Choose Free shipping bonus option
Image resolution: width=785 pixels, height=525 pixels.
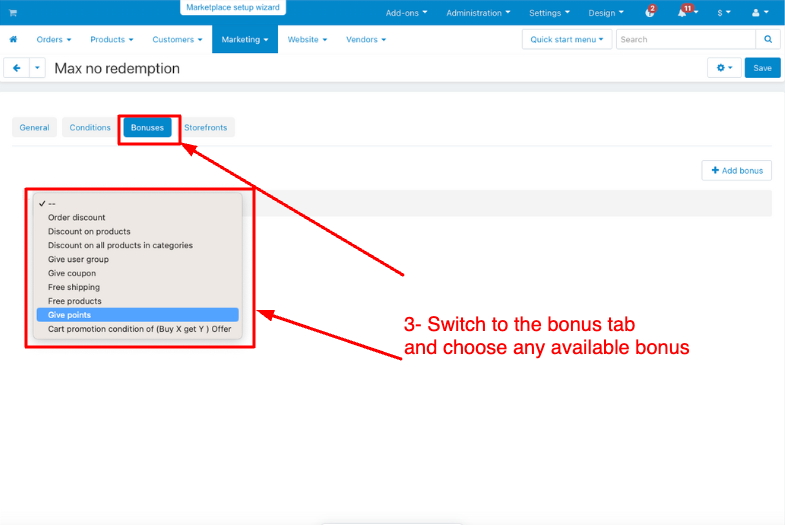pos(74,287)
